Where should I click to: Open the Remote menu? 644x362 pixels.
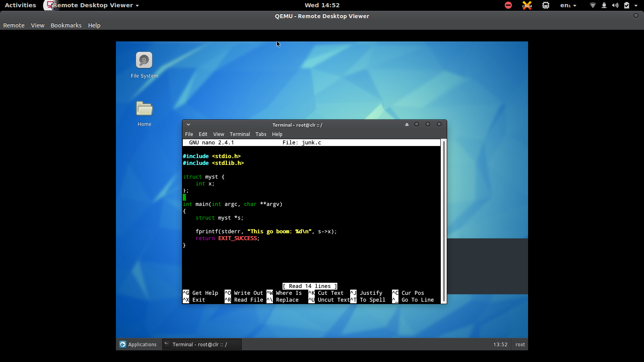click(x=14, y=25)
